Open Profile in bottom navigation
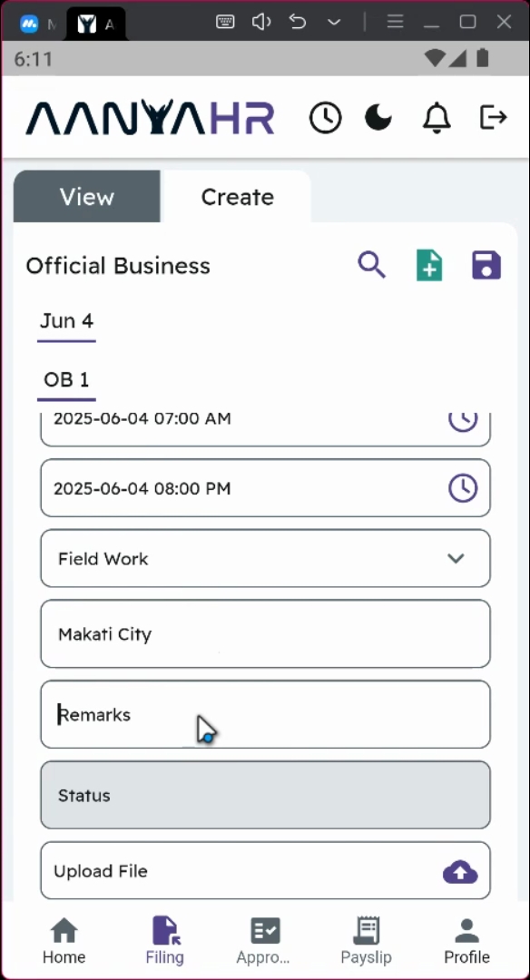The height and width of the screenshot is (980, 530). (466, 941)
